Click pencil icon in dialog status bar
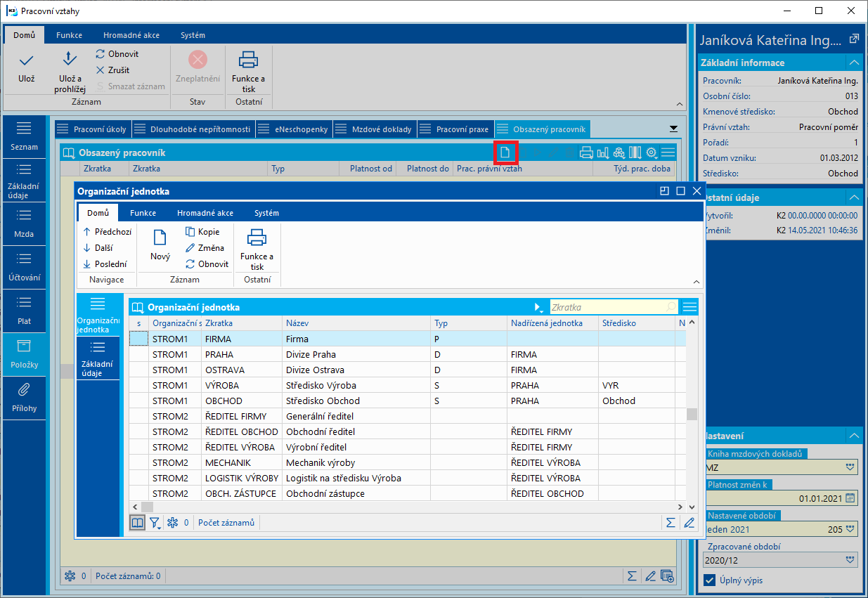868x598 pixels. point(689,523)
